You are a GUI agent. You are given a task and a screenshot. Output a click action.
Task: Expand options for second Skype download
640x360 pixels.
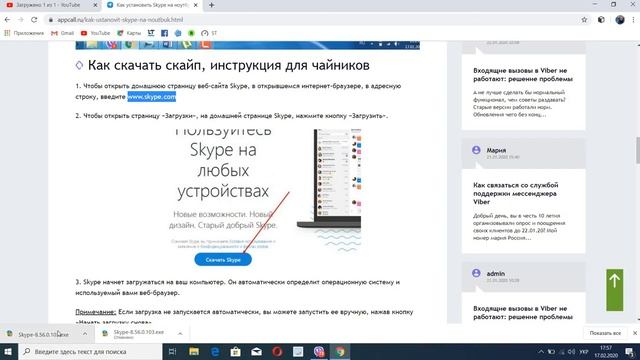[x=180, y=334]
